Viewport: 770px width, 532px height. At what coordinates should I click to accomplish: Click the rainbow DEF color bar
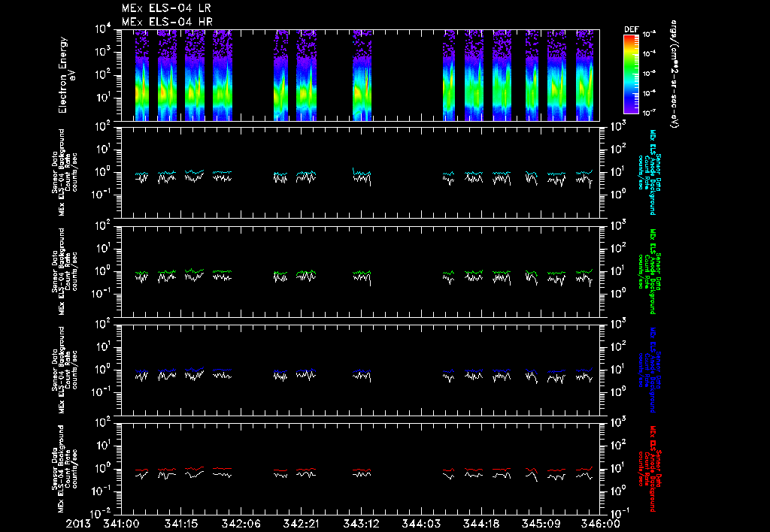point(631,74)
